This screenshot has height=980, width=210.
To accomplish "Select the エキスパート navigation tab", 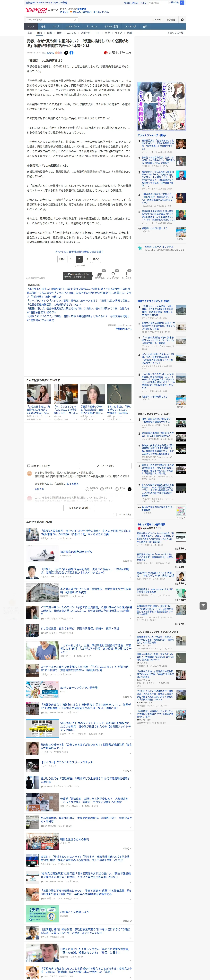I will [x=72, y=27].
